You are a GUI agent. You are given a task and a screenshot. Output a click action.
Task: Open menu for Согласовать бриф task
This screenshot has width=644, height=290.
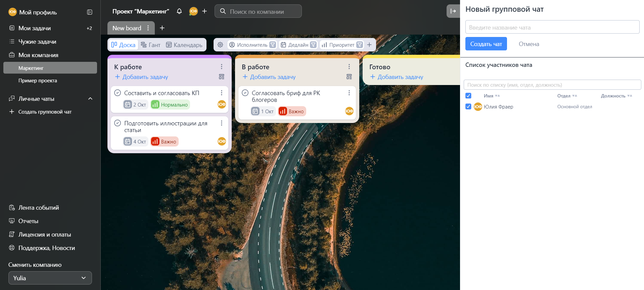click(x=349, y=93)
